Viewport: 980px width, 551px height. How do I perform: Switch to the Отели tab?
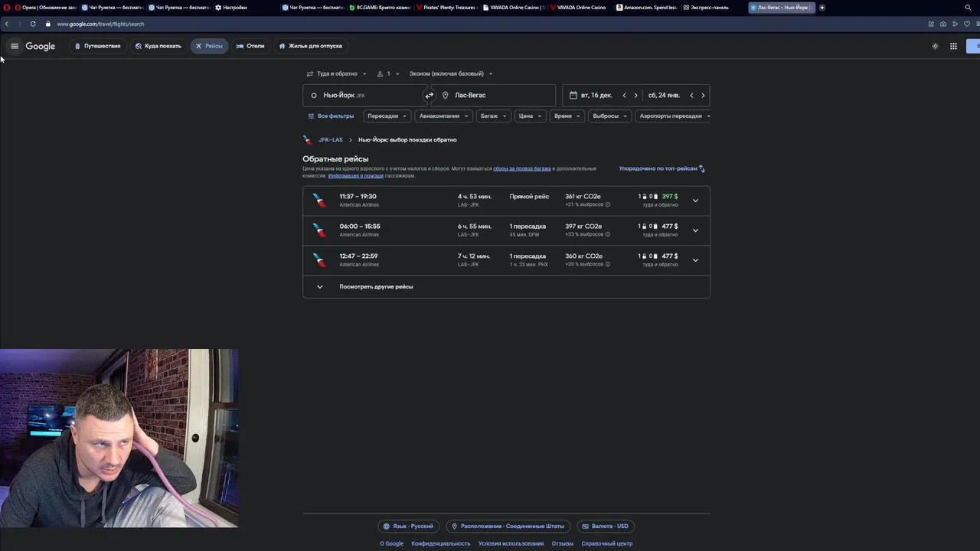pyautogui.click(x=250, y=46)
